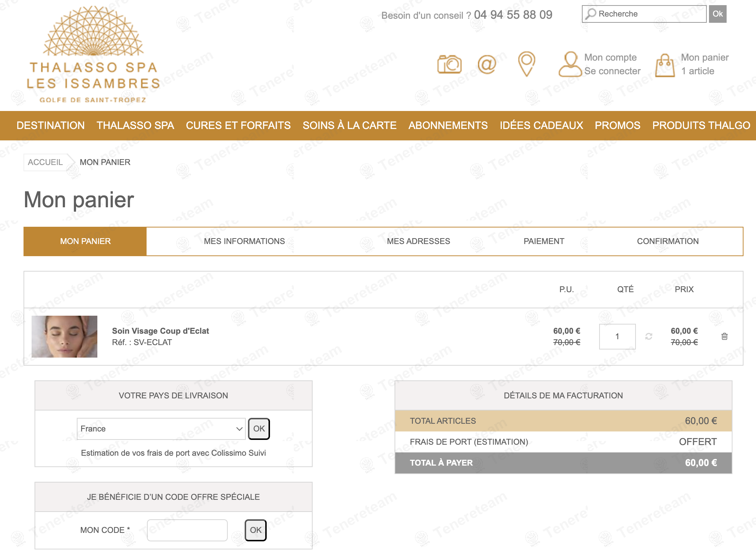756x552 pixels.
Task: Open the location pin icon
Action: pyautogui.click(x=526, y=64)
